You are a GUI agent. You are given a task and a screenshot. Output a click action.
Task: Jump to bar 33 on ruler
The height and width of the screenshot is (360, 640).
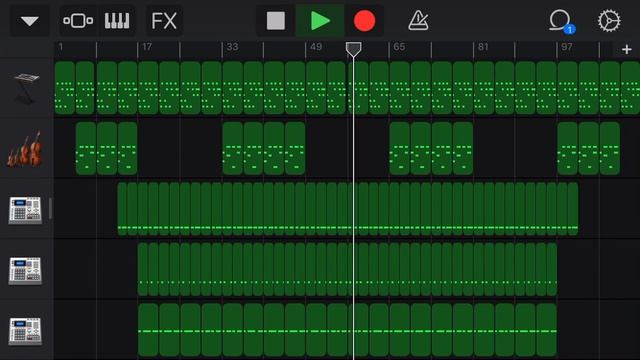232,47
